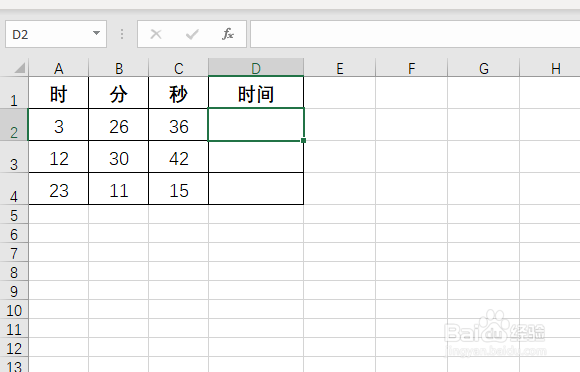580x372 pixels.
Task: Click cell B4 with value 11
Action: (118, 189)
